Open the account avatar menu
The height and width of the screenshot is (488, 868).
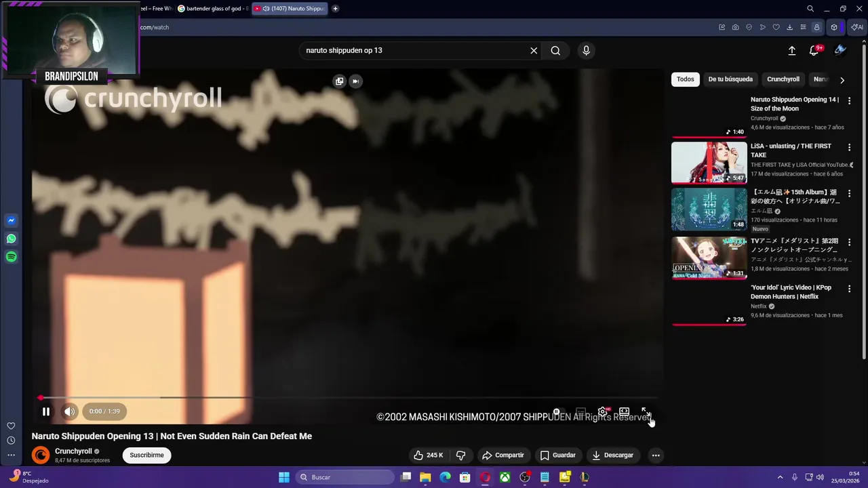[x=840, y=50]
